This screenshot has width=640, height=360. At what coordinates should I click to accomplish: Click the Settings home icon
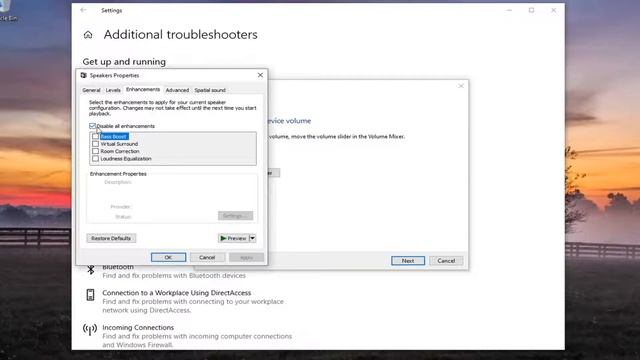88,35
